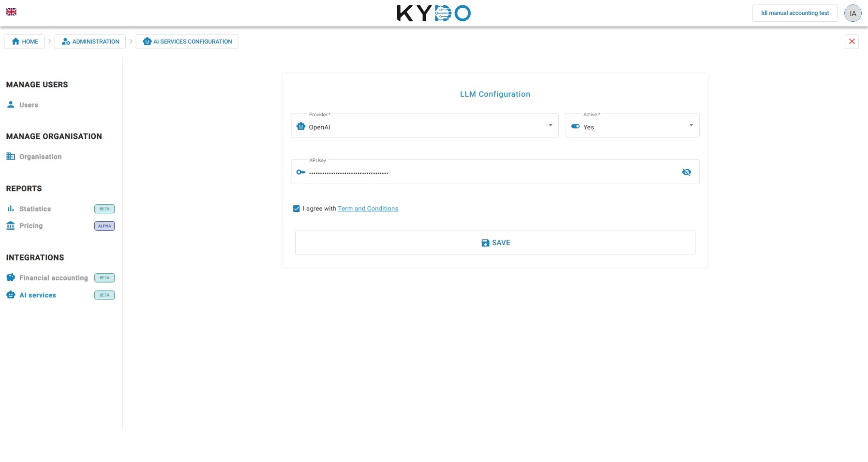This screenshot has width=868, height=462.
Task: Click the robot icon in the Provider field
Action: 301,126
